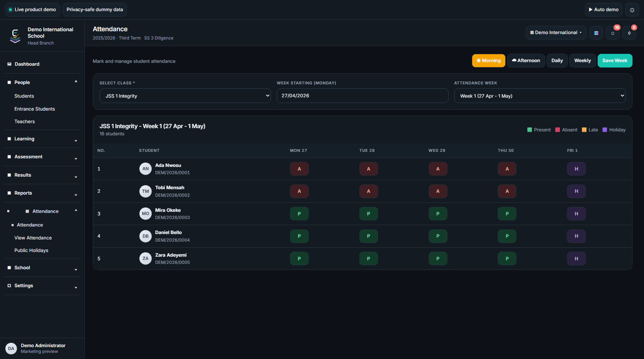Open the Teachers sidebar item
Image resolution: width=644 pixels, height=359 pixels.
point(24,122)
